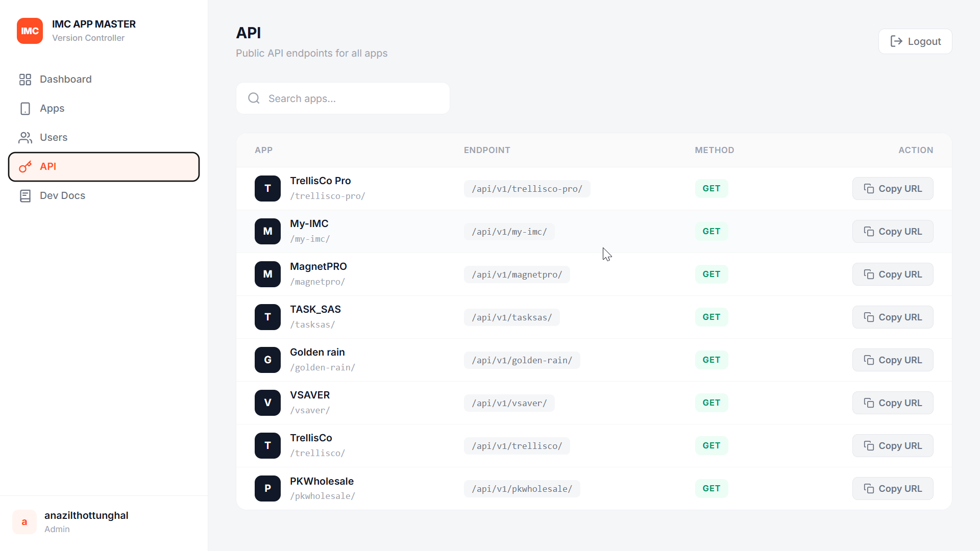Click the Dev Docs book icon
980x551 pixels.
pos(25,196)
